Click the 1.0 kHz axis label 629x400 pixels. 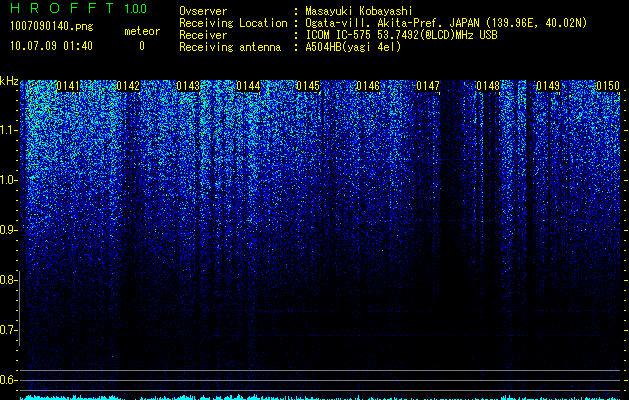[8, 180]
